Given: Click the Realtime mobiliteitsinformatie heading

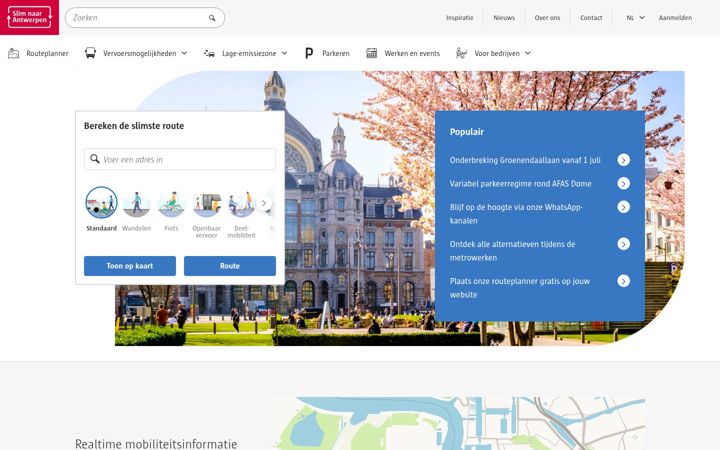Looking at the screenshot, I should click(x=156, y=444).
